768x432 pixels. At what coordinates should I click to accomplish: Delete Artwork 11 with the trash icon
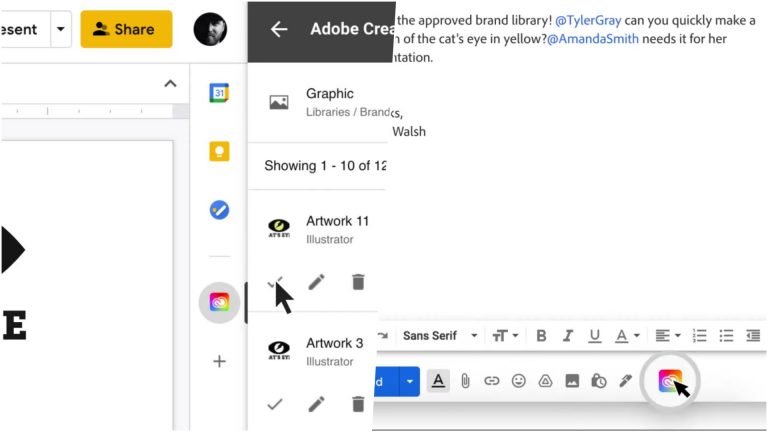click(x=358, y=282)
